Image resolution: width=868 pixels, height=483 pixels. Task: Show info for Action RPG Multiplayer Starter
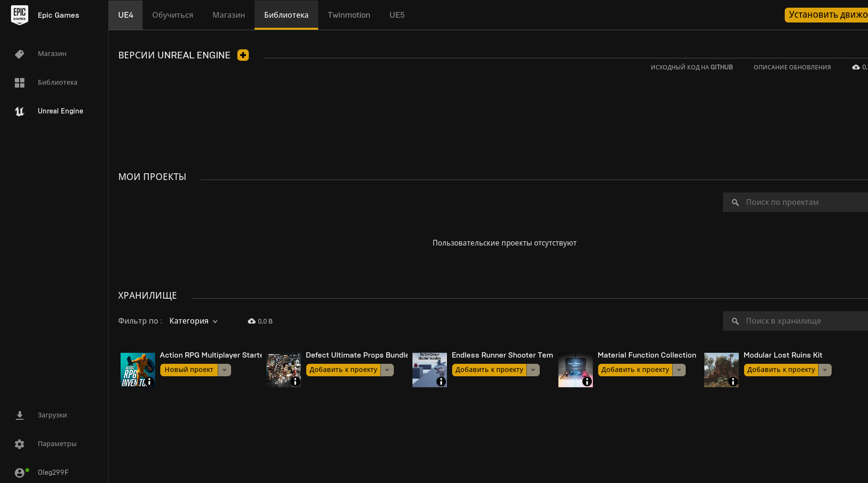(149, 382)
